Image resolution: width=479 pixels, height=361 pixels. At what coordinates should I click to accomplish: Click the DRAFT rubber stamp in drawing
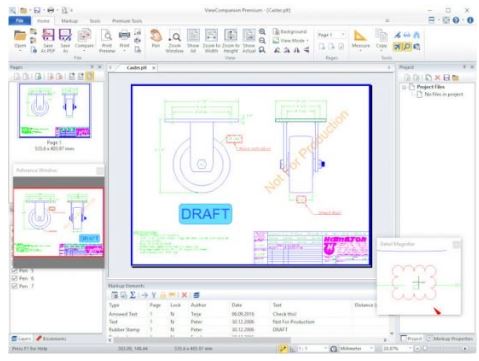(205, 214)
